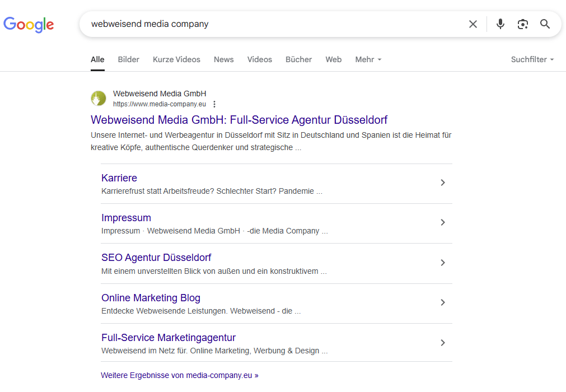
Task: Click the snippet starting Unsere Internet- und Werbeagentur
Action: tap(271, 141)
